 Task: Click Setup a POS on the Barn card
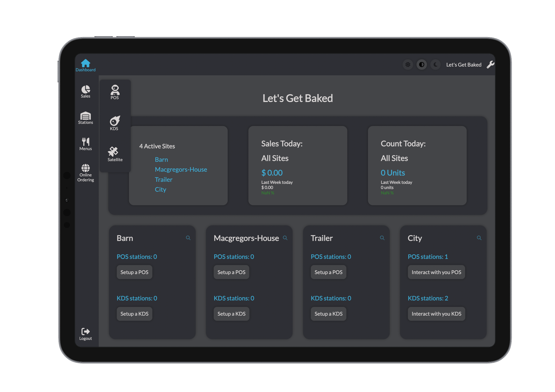coord(134,272)
